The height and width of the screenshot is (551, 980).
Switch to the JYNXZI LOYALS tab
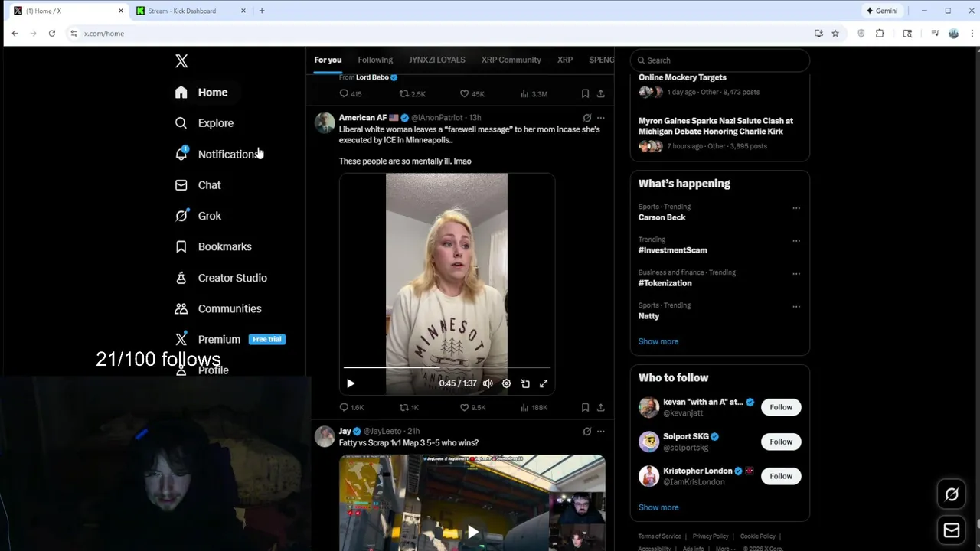[437, 60]
